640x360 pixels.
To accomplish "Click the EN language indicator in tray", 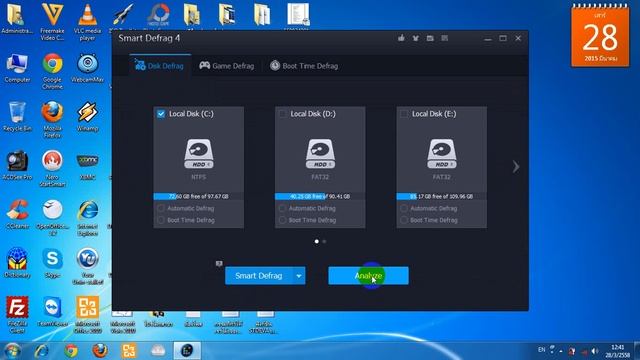I will (x=542, y=350).
